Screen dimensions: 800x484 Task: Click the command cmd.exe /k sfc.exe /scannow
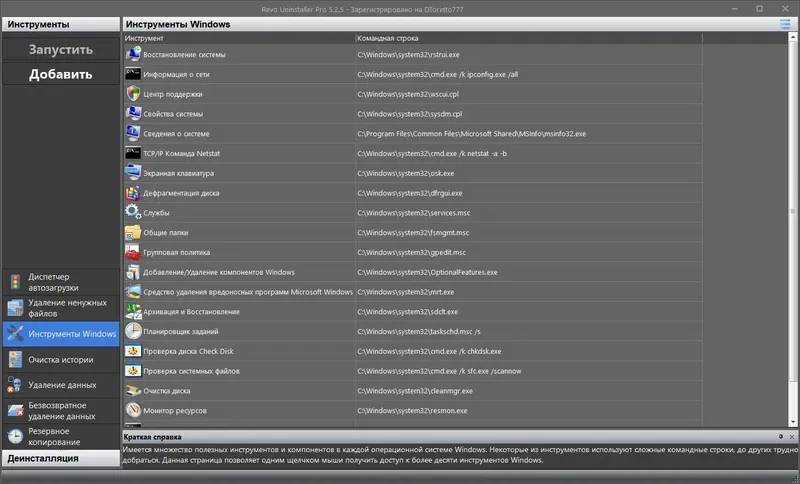439,371
